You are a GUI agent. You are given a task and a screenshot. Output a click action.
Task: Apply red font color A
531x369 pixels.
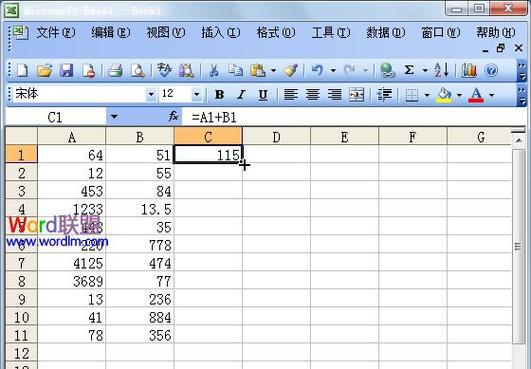476,95
